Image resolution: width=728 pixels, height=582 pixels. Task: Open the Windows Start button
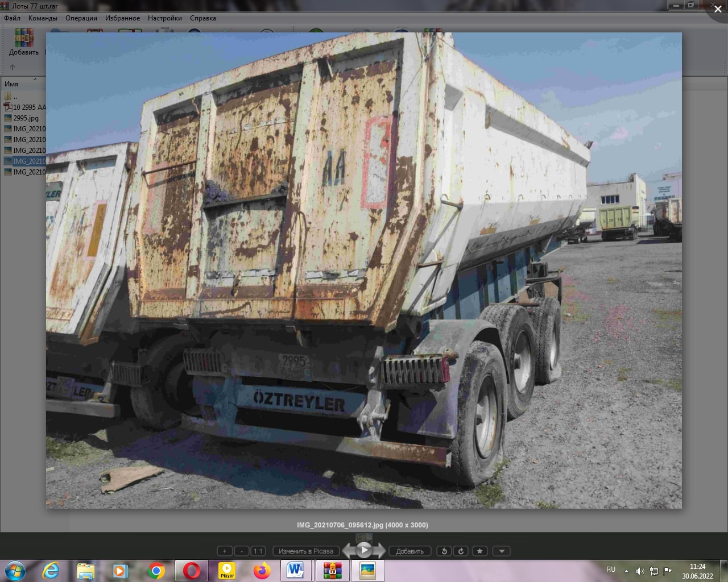tap(15, 571)
